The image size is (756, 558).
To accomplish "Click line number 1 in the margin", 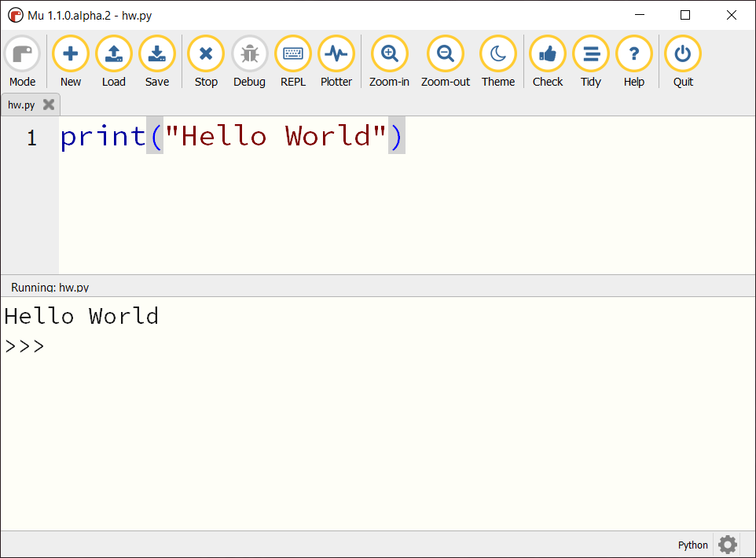I will pos(31,138).
